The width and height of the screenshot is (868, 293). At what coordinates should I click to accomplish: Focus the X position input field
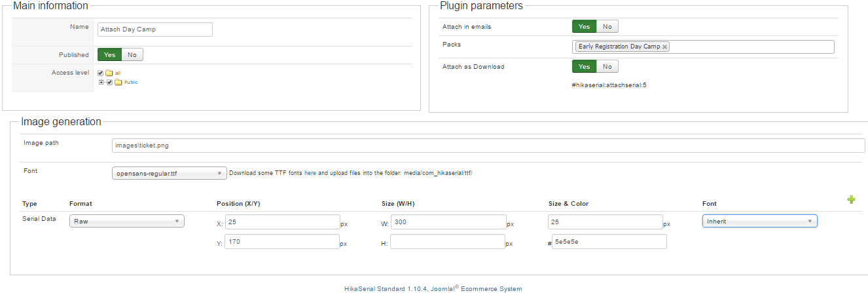tap(282, 222)
